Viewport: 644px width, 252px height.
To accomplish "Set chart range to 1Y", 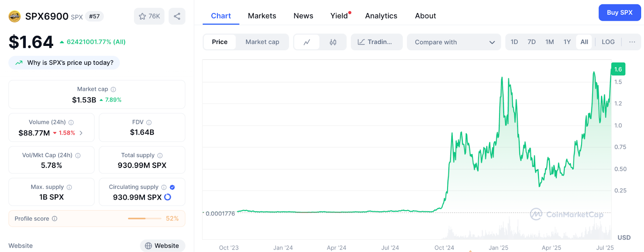I will tap(567, 42).
